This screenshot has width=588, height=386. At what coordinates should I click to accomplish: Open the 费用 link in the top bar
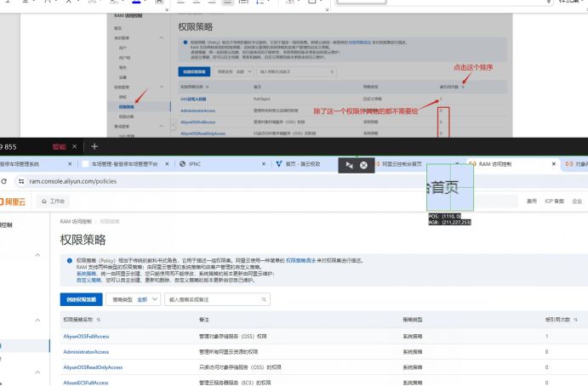pyautogui.click(x=531, y=202)
